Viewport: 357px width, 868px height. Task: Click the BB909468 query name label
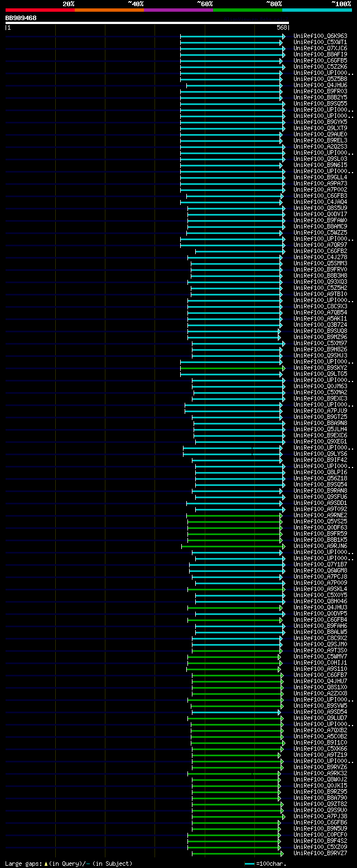coord(21,18)
